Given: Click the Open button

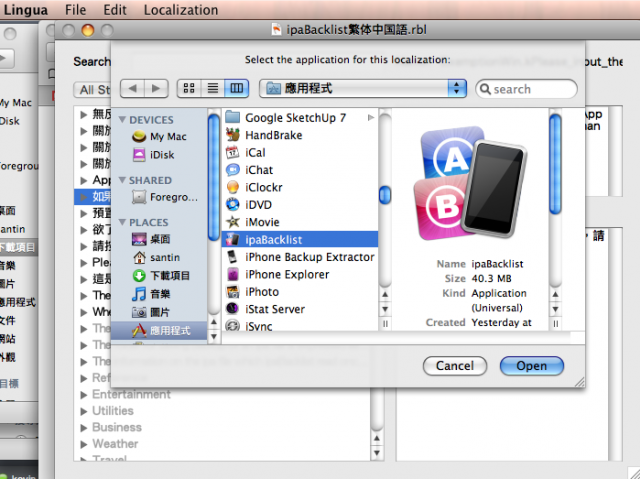Looking at the screenshot, I should [x=531, y=366].
